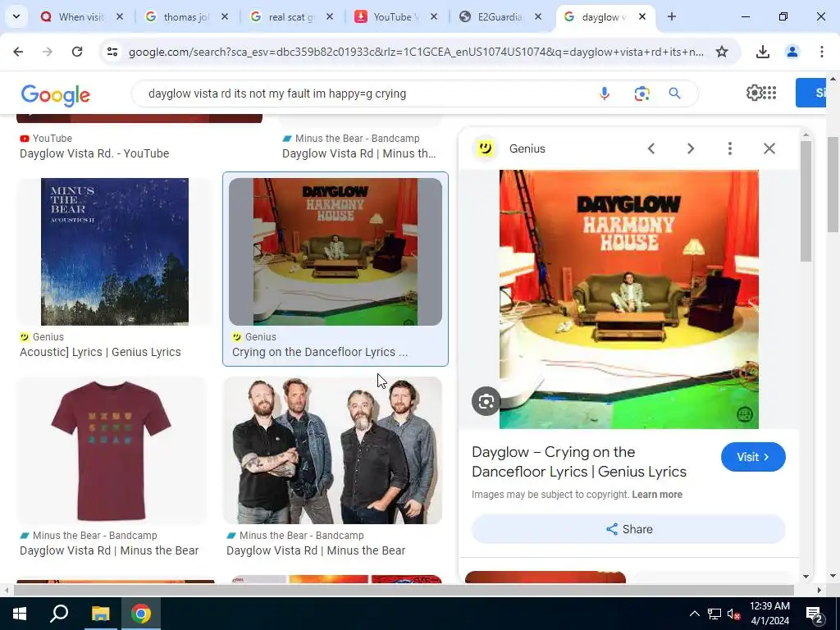Open the Google apps grid

(x=769, y=93)
